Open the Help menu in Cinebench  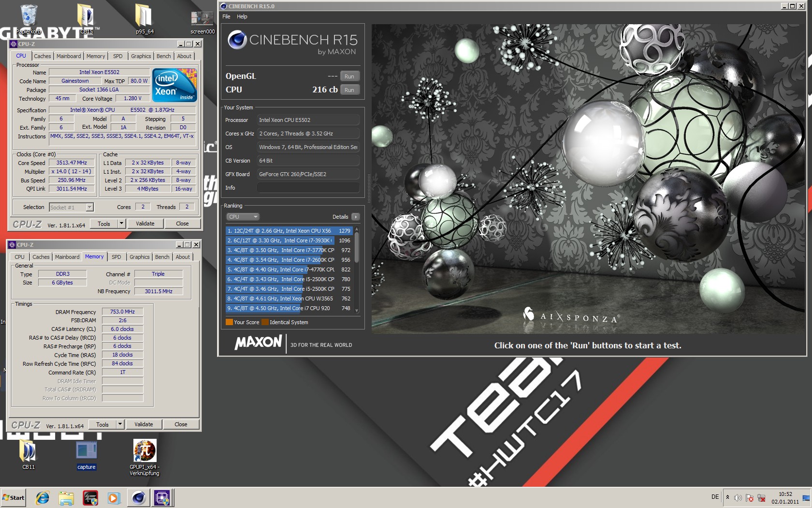pyautogui.click(x=242, y=16)
